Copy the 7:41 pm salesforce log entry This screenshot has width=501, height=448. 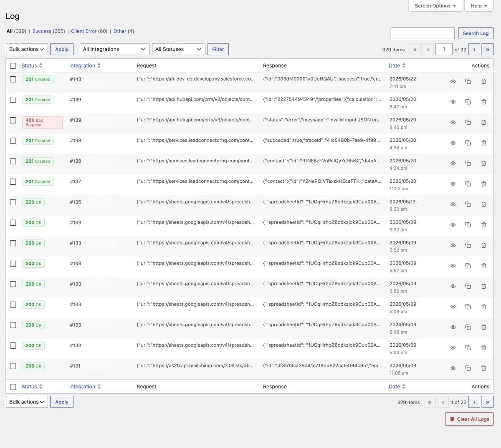point(468,81)
